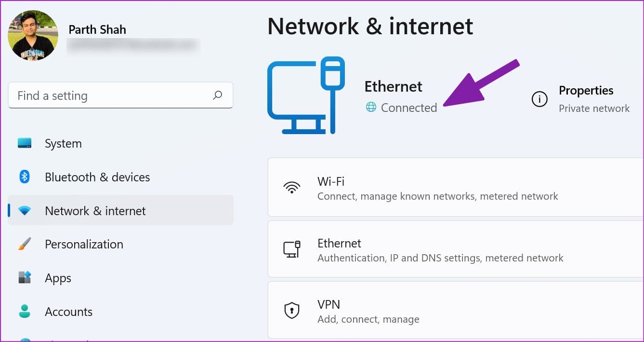Expand the VPN add, connect, manage card
Viewport: 644px width, 342px height.
(456, 311)
